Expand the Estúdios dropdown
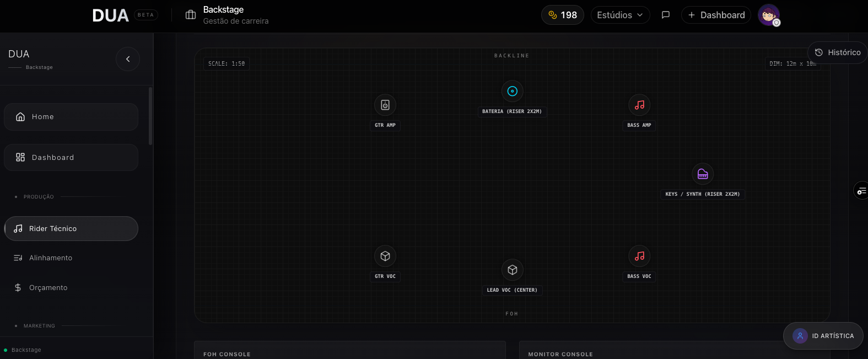 (x=620, y=15)
